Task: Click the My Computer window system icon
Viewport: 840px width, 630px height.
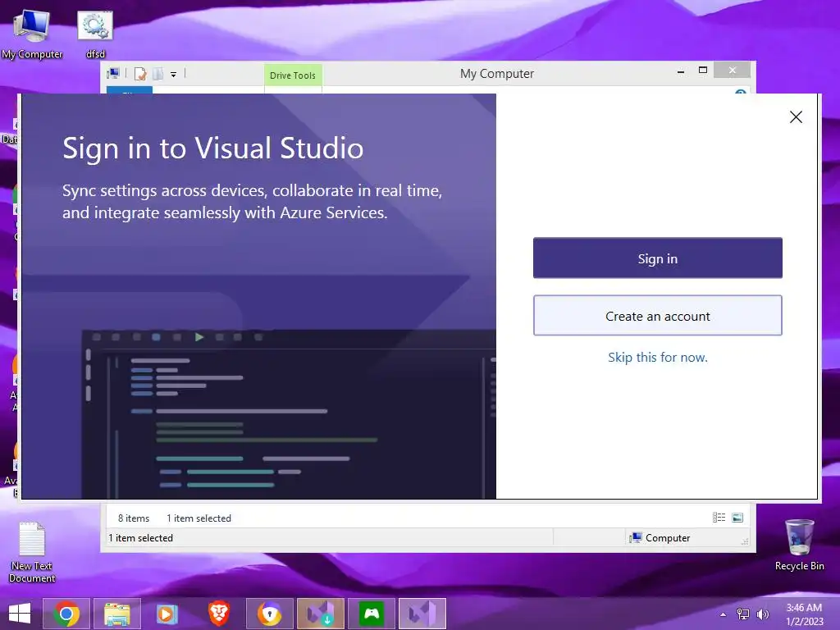Action: [x=113, y=73]
